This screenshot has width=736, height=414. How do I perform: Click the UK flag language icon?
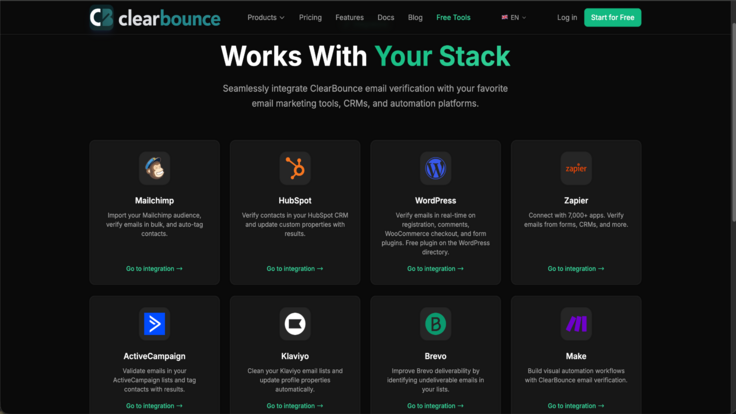(x=505, y=17)
